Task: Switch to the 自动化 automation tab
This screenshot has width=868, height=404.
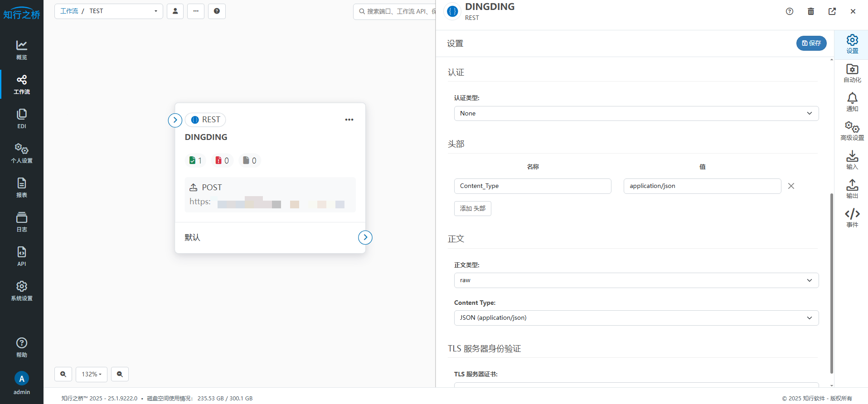Action: [852, 73]
